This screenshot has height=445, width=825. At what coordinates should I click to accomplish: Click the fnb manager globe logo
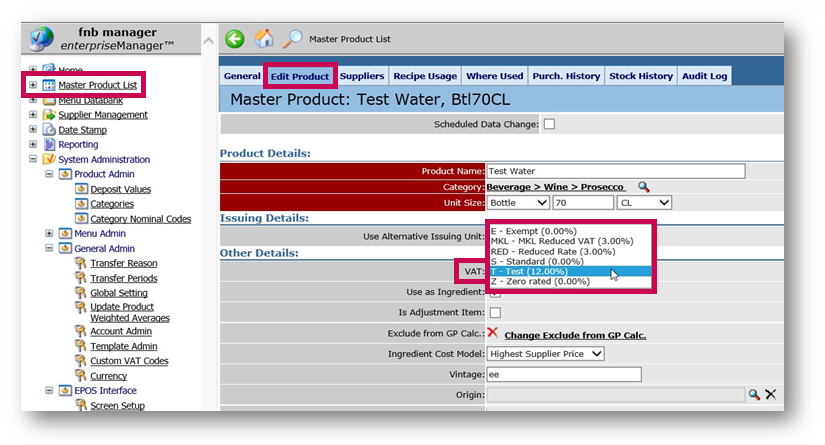click(42, 39)
